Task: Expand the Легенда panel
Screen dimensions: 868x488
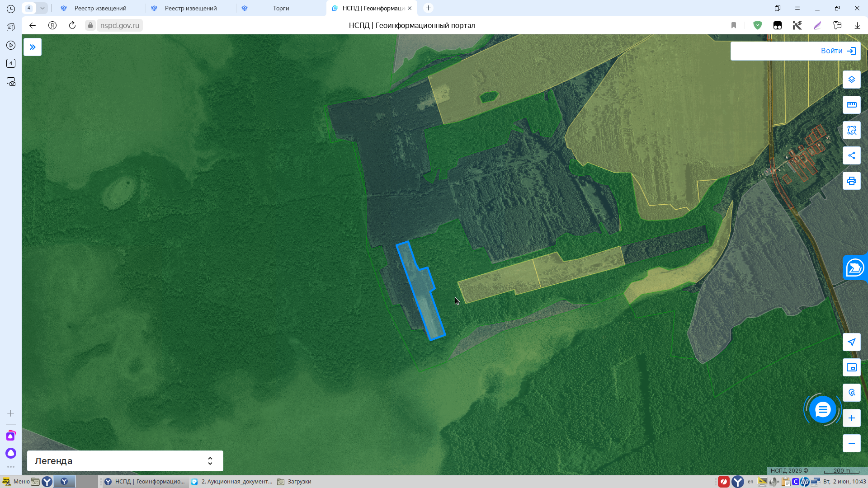Action: pyautogui.click(x=125, y=461)
